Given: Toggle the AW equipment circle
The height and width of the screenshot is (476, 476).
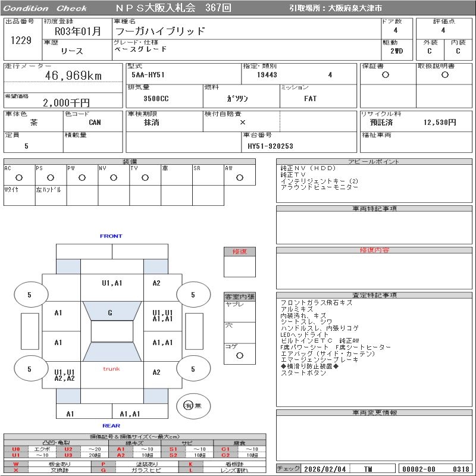Looking at the screenshot, I should [x=239, y=177].
